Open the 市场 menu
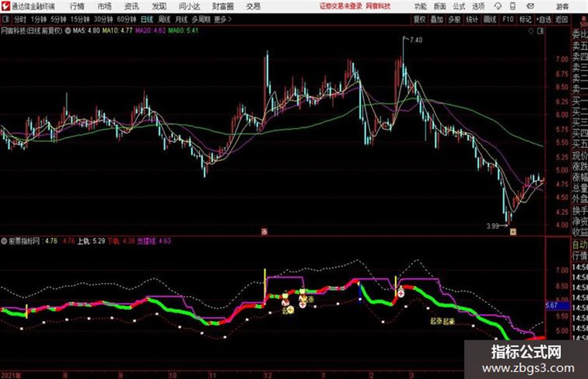The image size is (588, 379). pos(105,6)
